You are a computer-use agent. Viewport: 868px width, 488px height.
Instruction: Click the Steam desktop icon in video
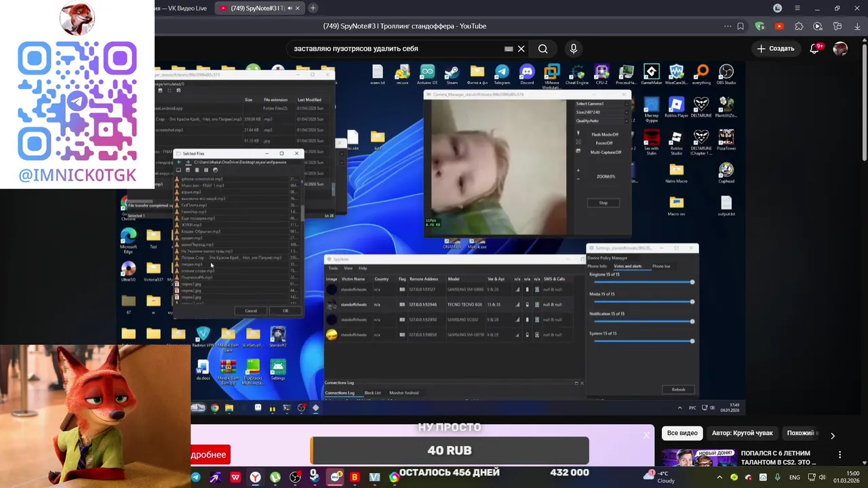pos(452,75)
